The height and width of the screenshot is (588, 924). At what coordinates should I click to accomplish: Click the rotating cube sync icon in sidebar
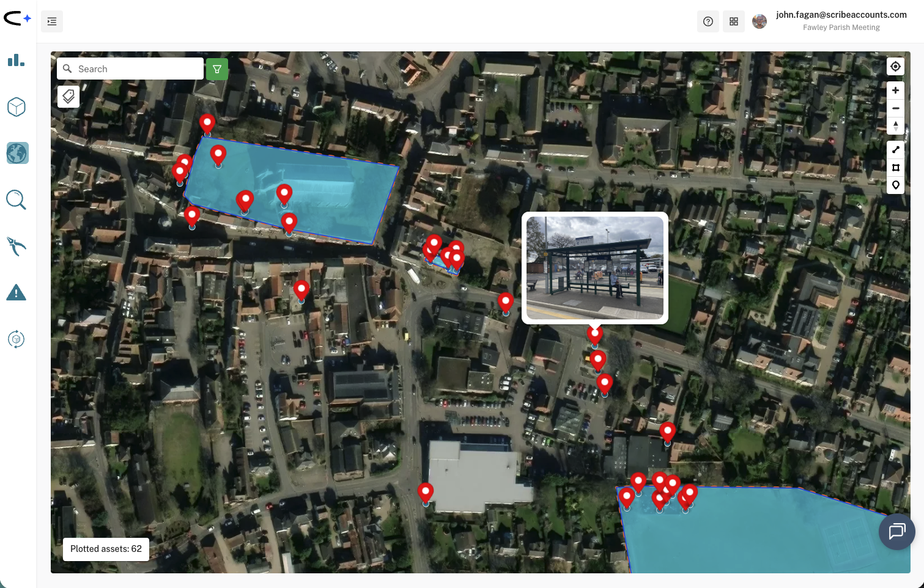pos(16,339)
